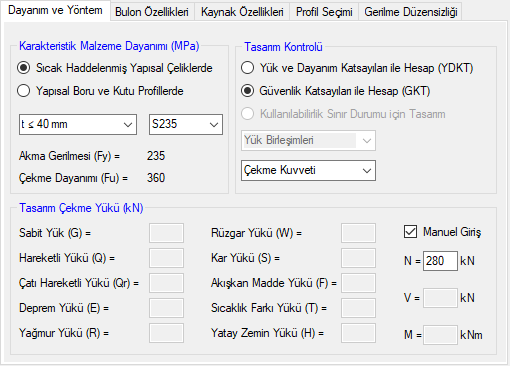Open the Kaynak Özellikleri tab

click(x=242, y=12)
